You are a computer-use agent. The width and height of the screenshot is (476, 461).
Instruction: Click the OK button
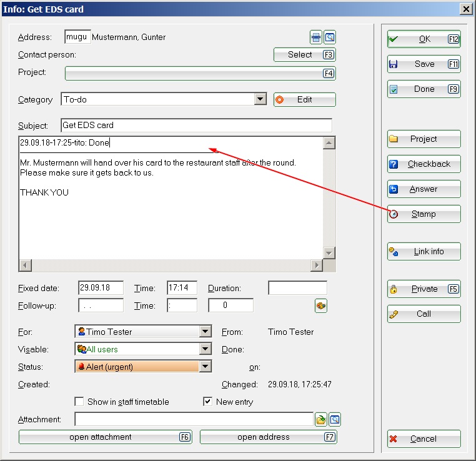tap(424, 39)
